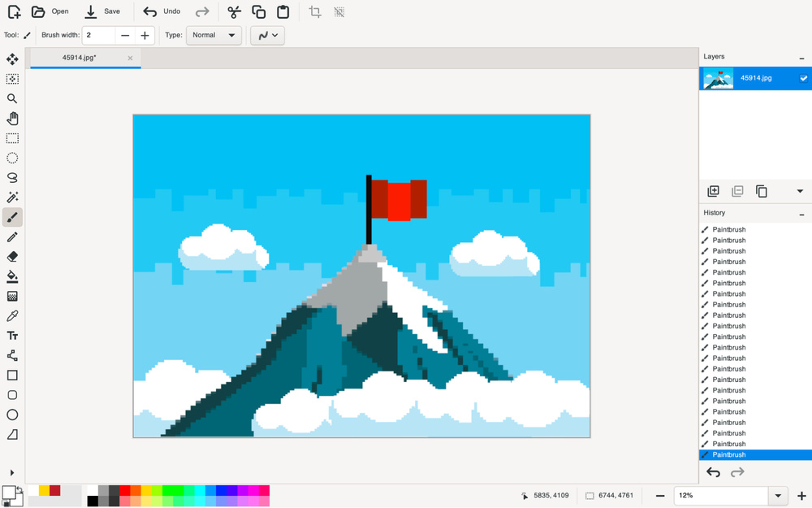Click the Cut scissors icon

[x=235, y=11]
